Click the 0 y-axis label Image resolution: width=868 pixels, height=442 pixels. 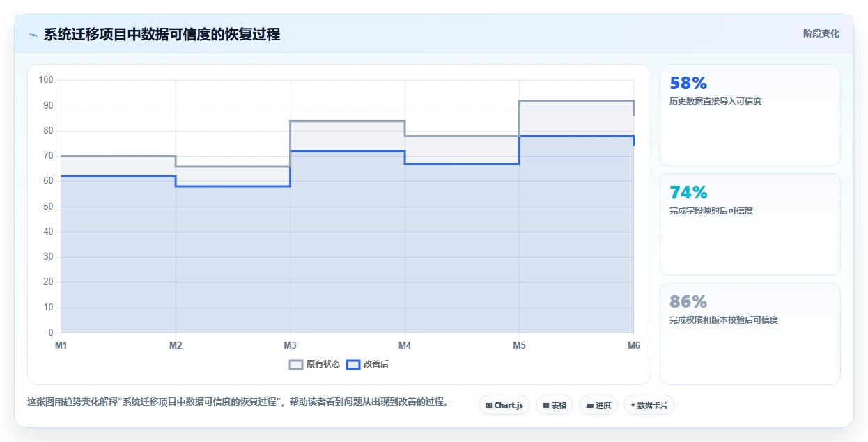coord(51,333)
